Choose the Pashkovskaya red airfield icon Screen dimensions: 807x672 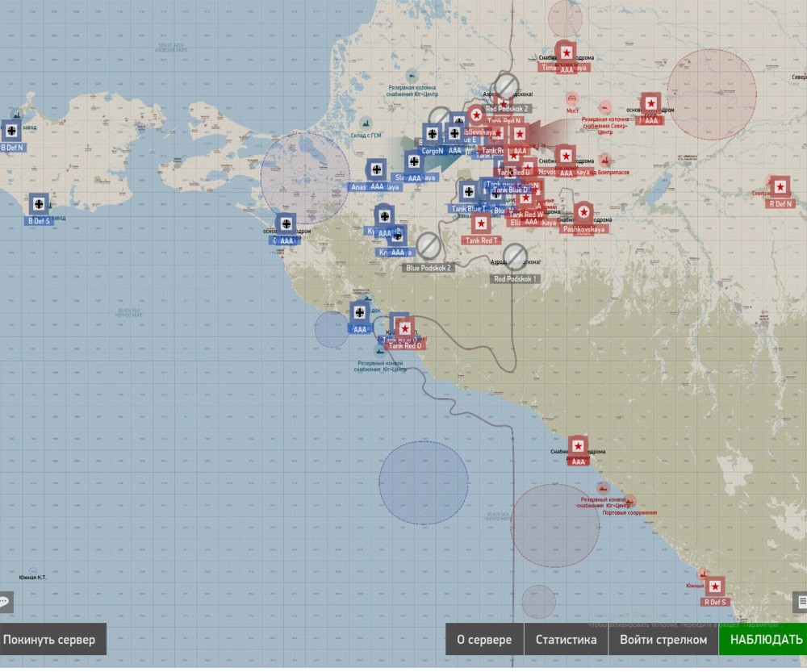(x=583, y=212)
